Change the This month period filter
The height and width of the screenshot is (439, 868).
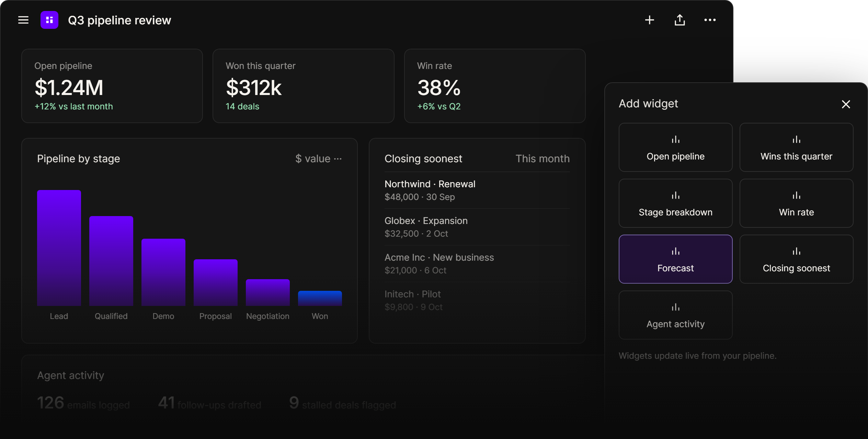(x=542, y=159)
